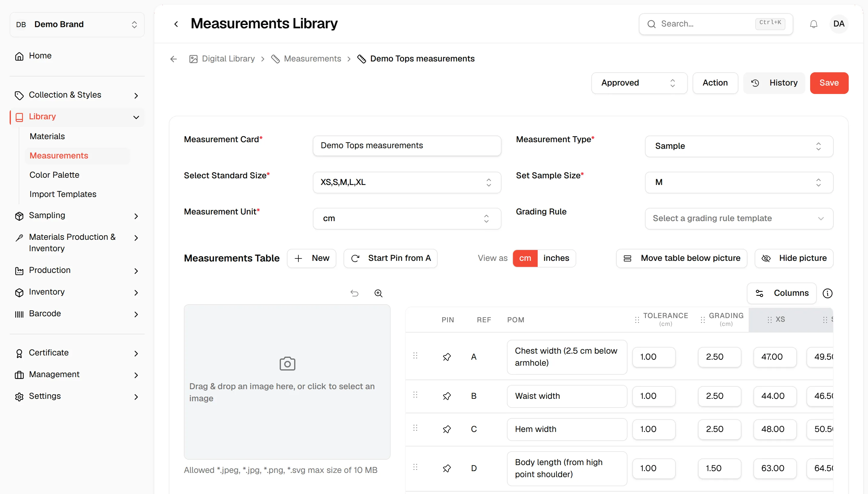
Task: Click the drag handle of Chest width row
Action: click(415, 355)
